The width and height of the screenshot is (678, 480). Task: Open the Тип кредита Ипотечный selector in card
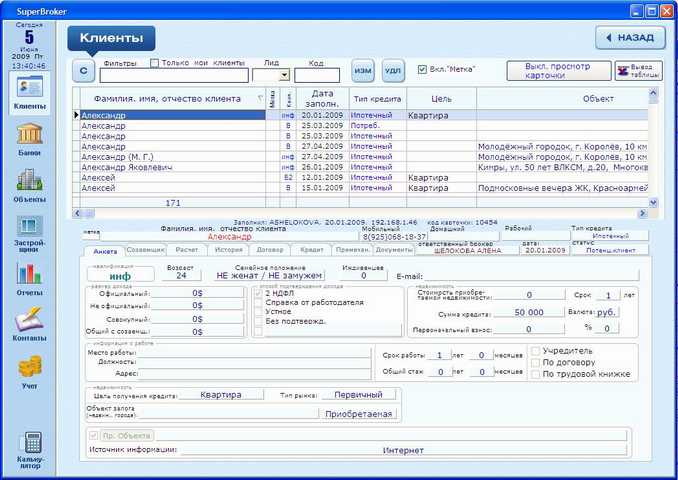click(611, 236)
